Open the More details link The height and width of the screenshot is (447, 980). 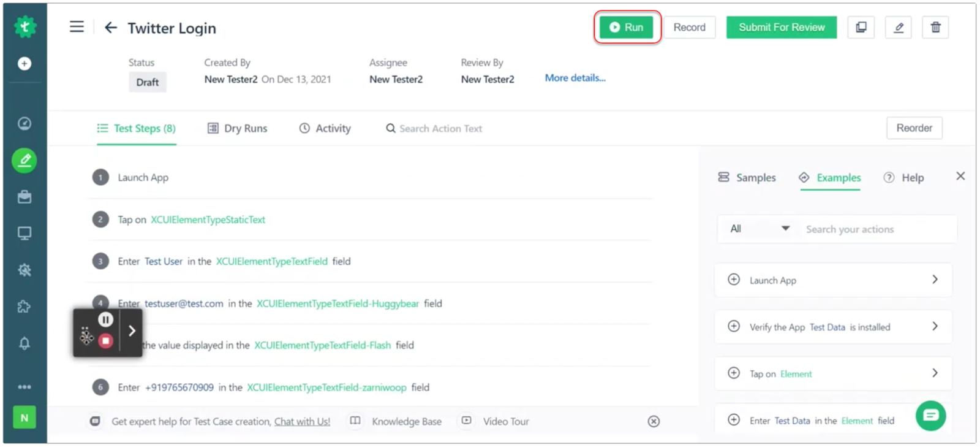pos(575,78)
